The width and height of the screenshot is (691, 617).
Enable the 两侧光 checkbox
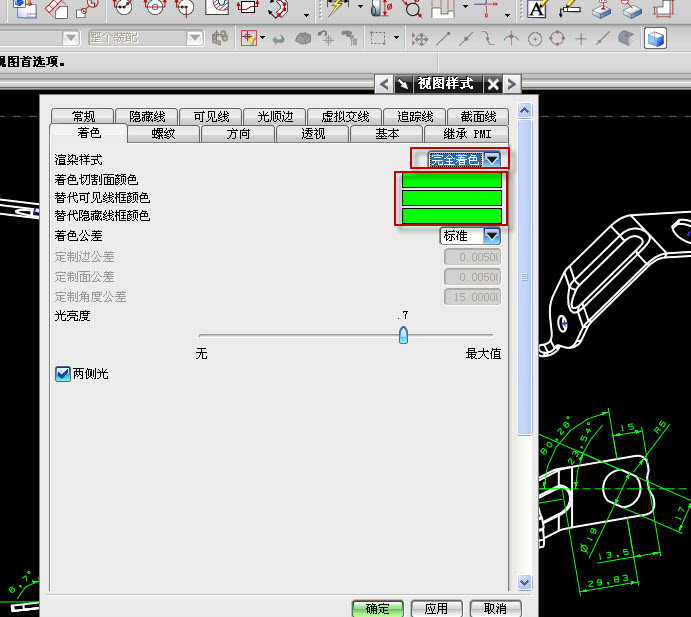coord(63,374)
